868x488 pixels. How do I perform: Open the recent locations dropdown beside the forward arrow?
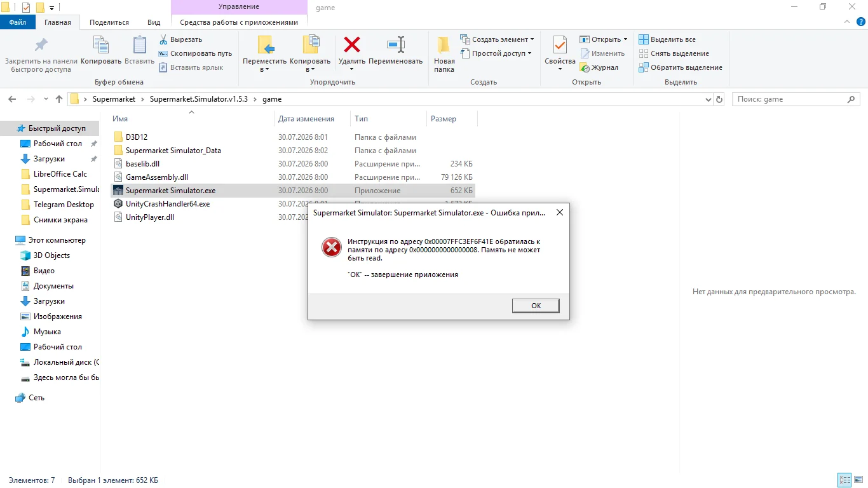tap(46, 99)
